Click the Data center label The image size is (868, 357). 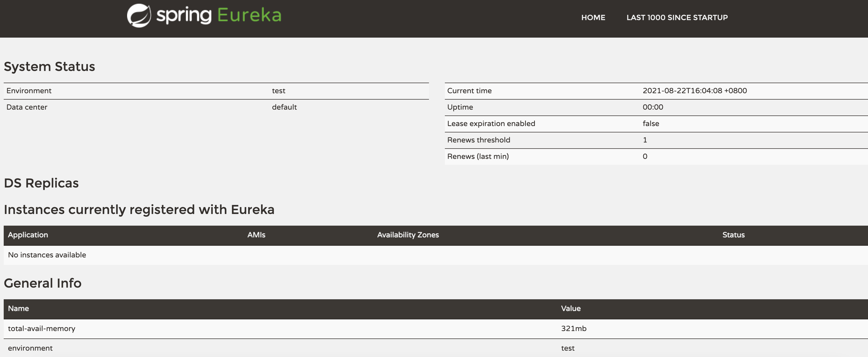coord(27,107)
